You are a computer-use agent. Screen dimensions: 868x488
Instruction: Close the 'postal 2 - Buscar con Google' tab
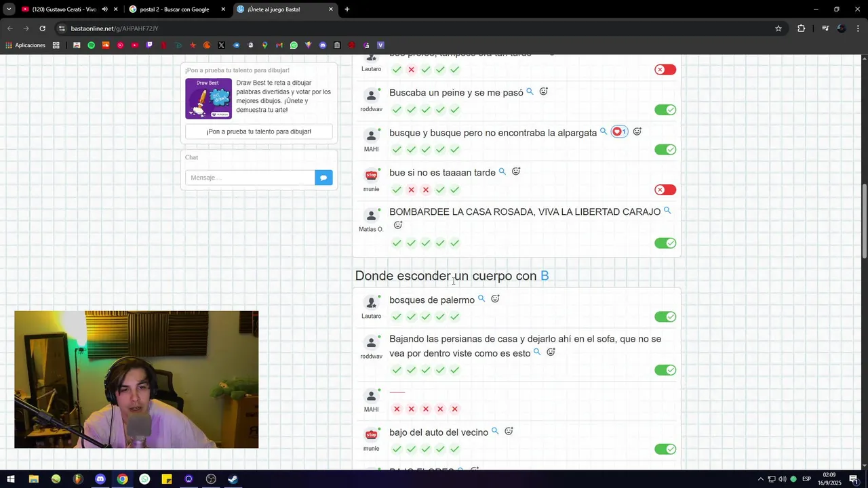[x=223, y=9]
